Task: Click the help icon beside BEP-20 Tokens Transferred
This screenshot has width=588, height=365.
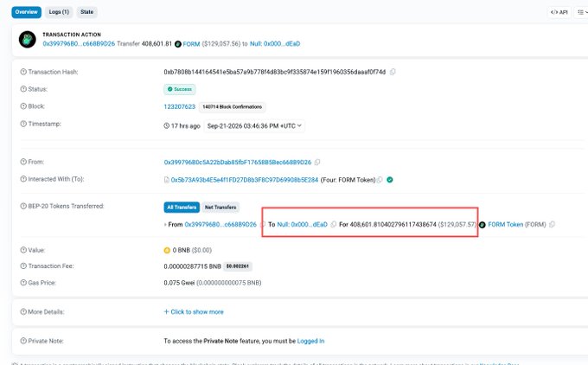Action: pyautogui.click(x=23, y=206)
